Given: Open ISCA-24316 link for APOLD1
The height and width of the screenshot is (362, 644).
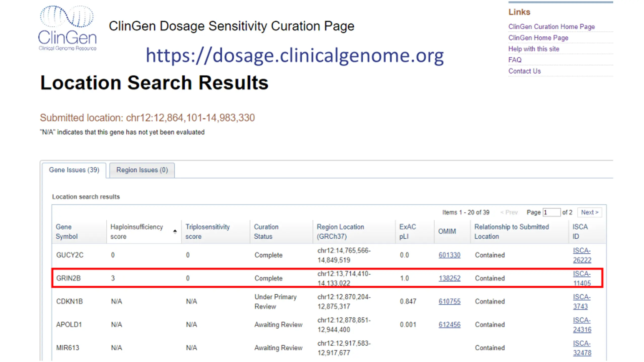Looking at the screenshot, I should (582, 325).
